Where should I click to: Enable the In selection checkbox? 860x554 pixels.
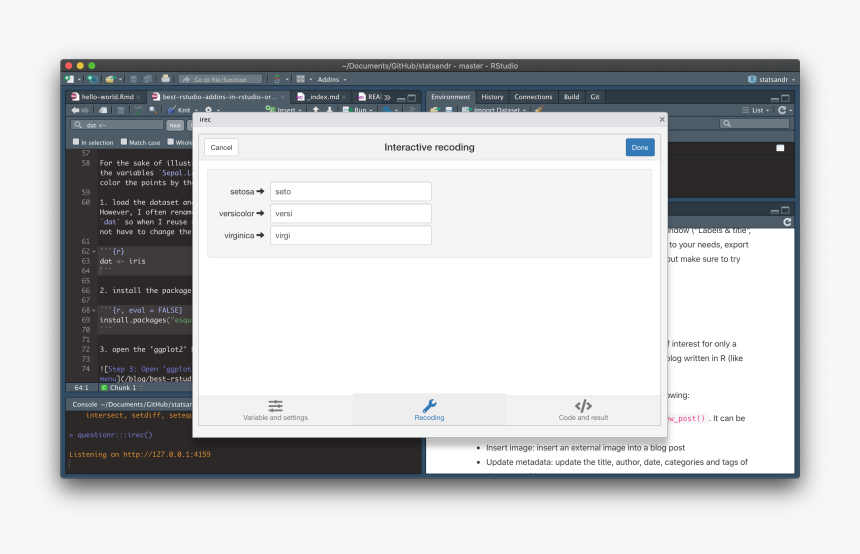click(76, 142)
